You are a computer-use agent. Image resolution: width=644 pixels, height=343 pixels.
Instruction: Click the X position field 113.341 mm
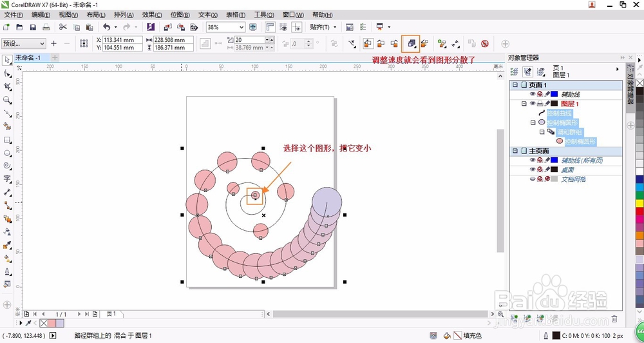pyautogui.click(x=122, y=40)
